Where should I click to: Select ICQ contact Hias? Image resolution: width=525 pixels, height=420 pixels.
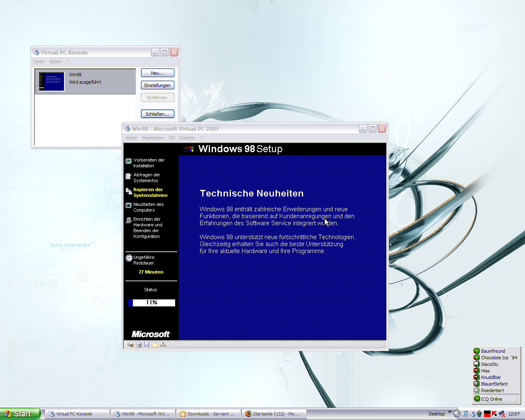point(482,371)
